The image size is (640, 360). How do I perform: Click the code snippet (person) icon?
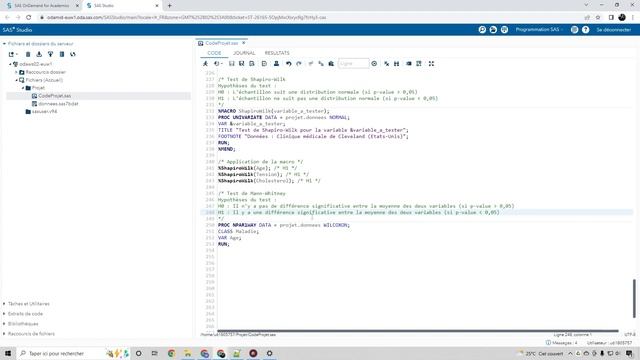coord(276,64)
